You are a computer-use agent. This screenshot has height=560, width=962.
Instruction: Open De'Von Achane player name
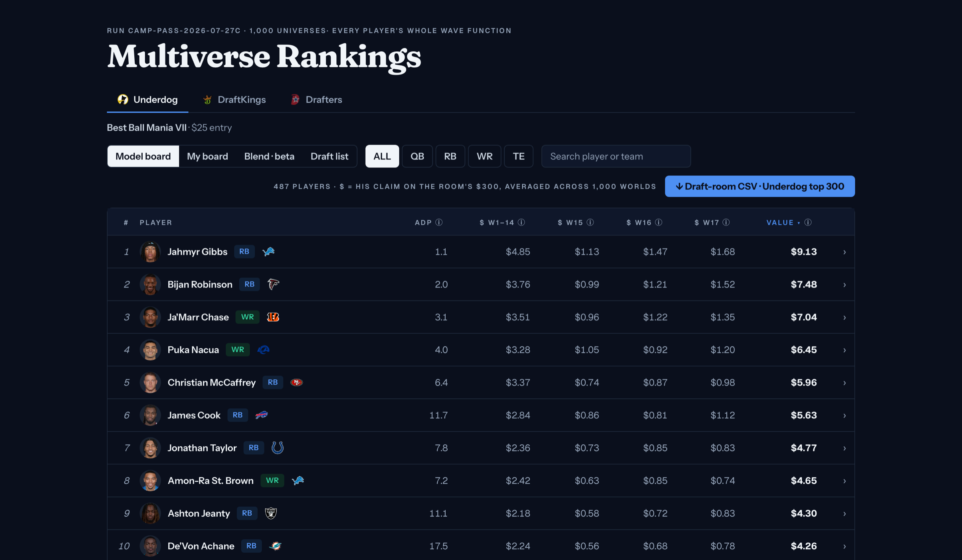pos(201,546)
